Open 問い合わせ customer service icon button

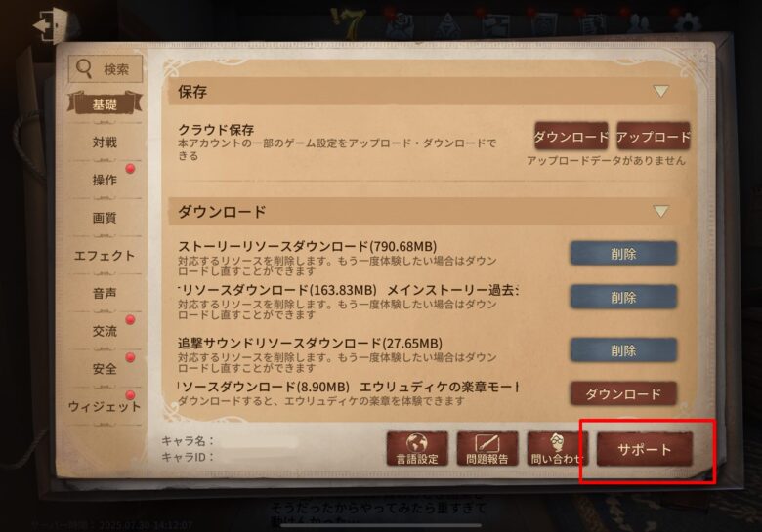557,449
